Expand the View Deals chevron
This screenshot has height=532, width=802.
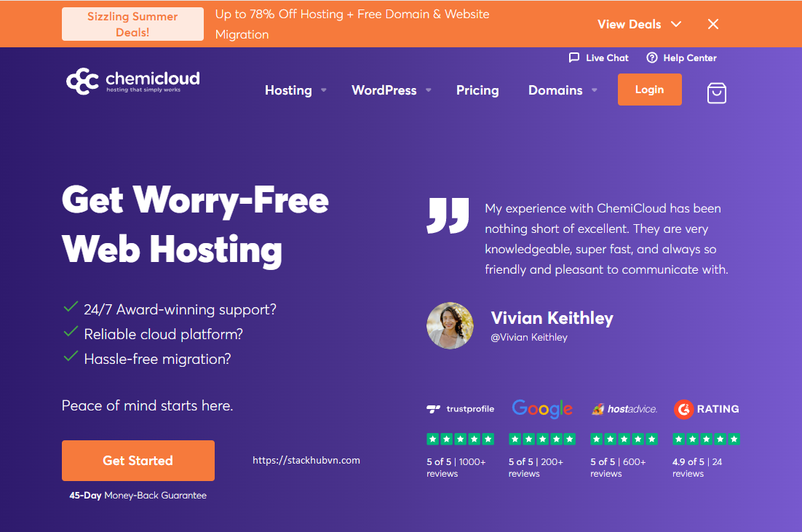click(x=675, y=24)
